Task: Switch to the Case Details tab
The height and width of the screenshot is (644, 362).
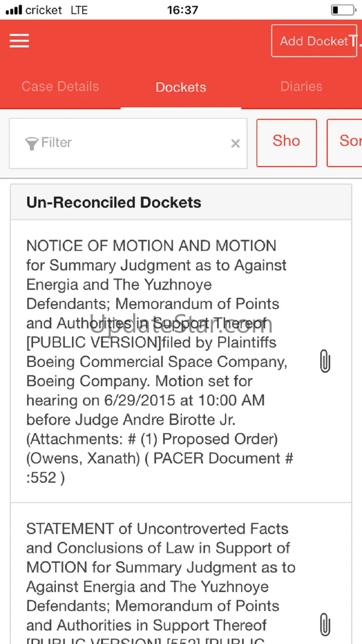Action: [x=60, y=87]
